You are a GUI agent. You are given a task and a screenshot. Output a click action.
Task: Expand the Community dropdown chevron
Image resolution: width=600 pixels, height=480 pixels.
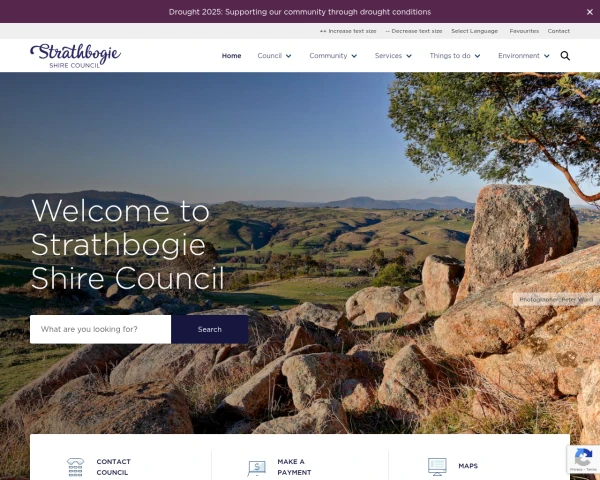point(354,56)
